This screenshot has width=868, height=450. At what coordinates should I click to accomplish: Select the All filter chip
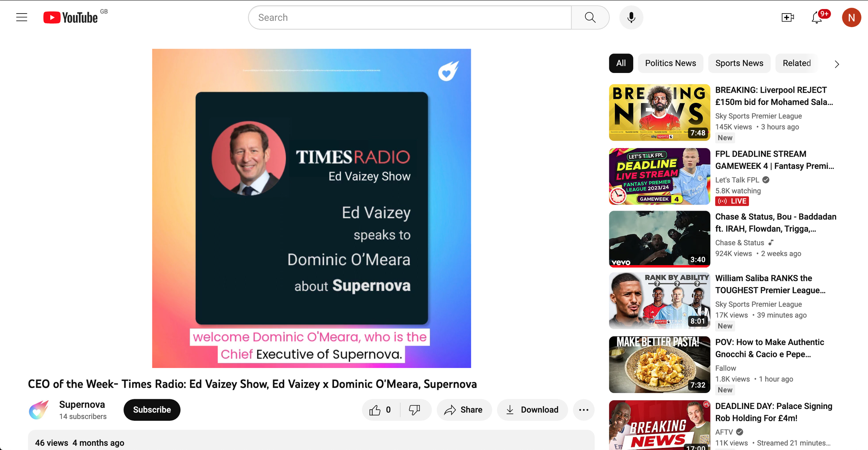(621, 63)
